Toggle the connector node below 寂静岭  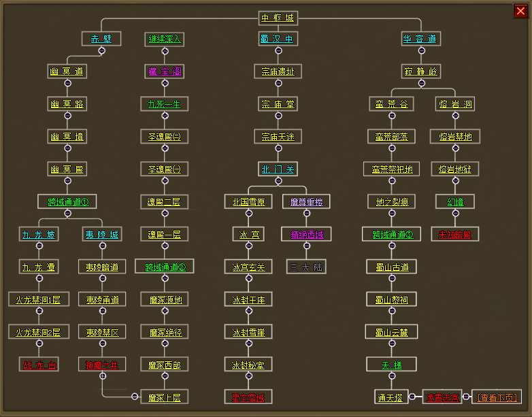click(421, 83)
